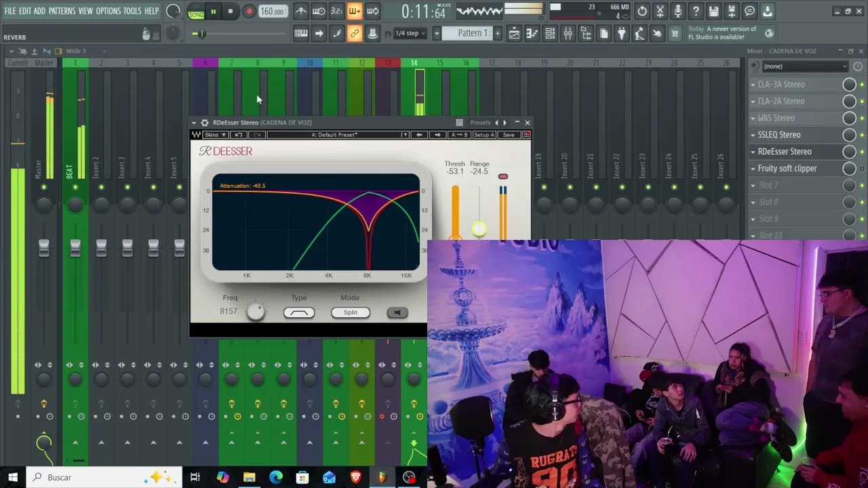This screenshot has height=488, width=868.
Task: Click the Presets label in plugin title bar
Action: pos(480,123)
